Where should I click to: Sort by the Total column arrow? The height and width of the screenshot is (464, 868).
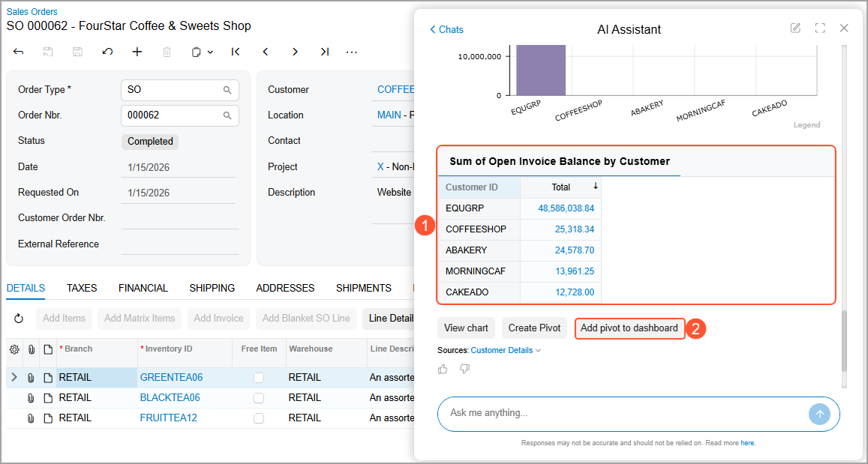596,187
